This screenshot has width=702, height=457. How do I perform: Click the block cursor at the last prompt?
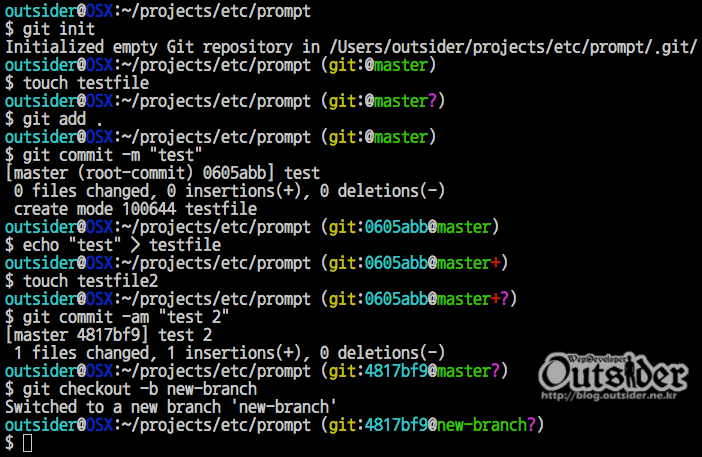[27, 443]
